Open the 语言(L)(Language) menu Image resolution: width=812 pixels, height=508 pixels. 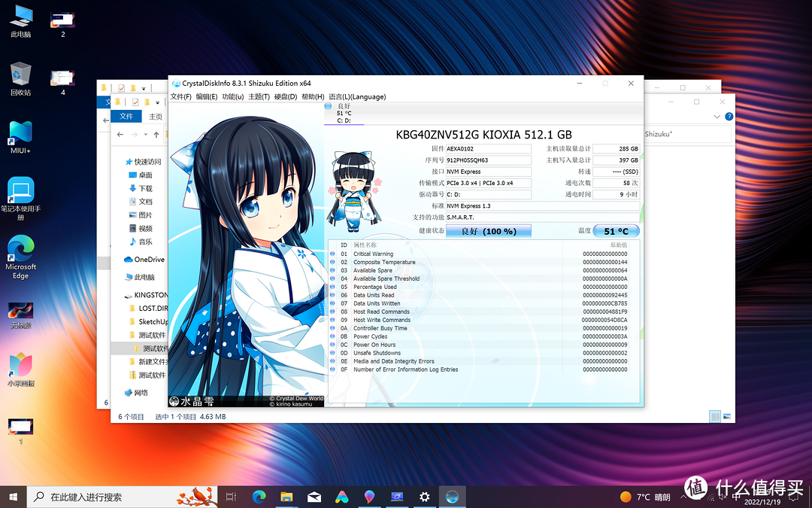pos(357,97)
